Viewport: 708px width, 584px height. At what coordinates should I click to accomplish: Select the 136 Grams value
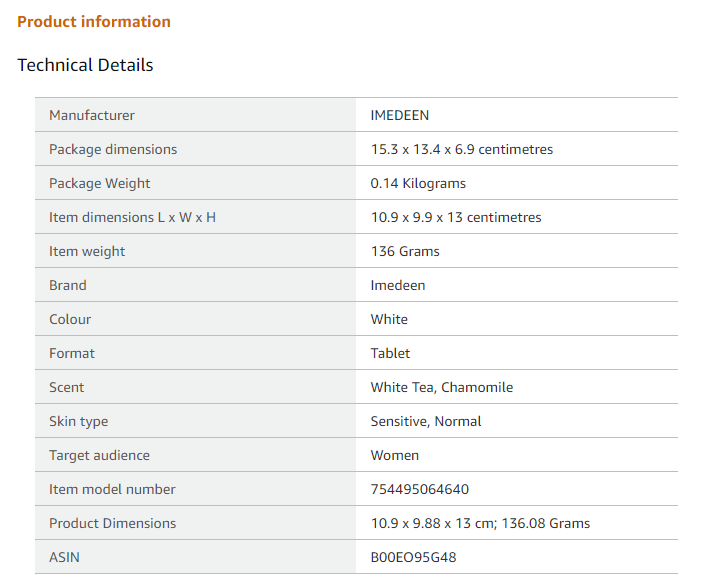click(x=405, y=251)
